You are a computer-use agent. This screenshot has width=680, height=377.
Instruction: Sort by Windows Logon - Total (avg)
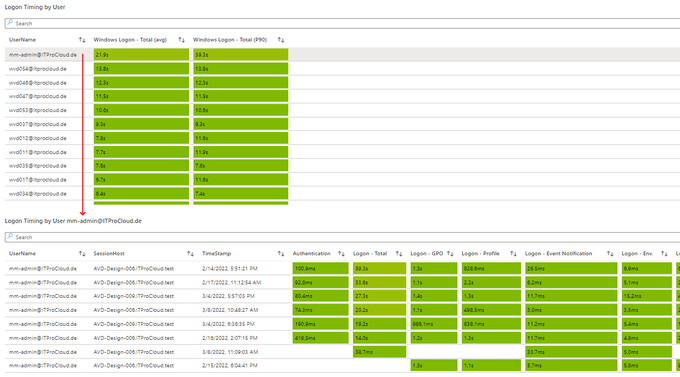click(x=181, y=40)
